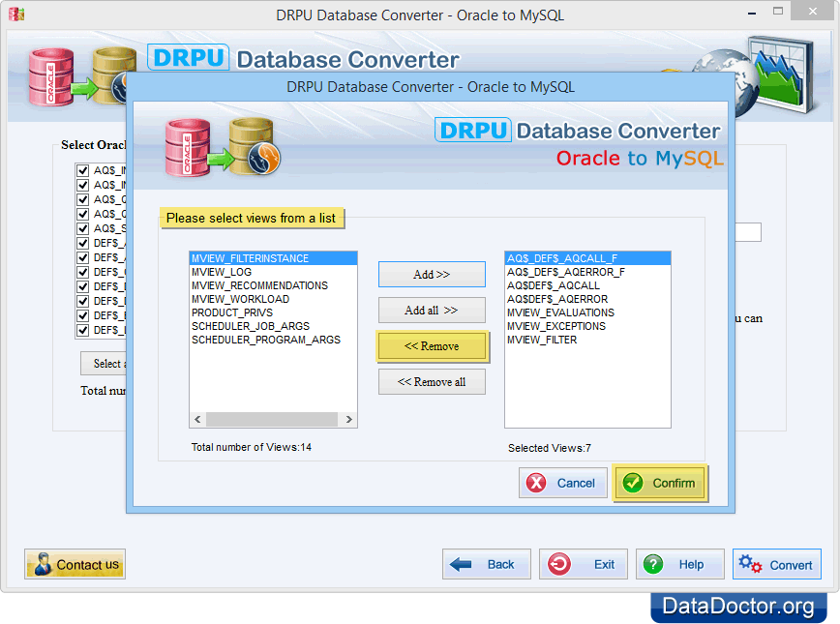The width and height of the screenshot is (840, 624).
Task: Maximize the main window
Action: pyautogui.click(x=778, y=12)
